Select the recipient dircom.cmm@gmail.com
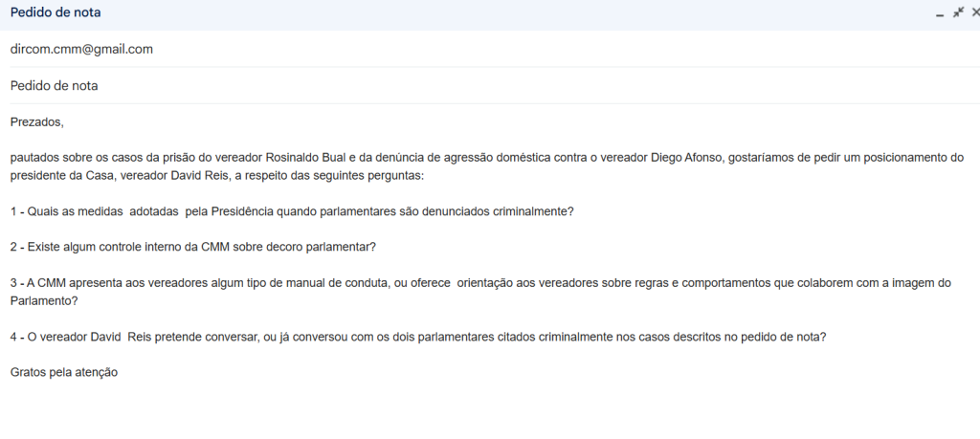980x439 pixels. 81,49
